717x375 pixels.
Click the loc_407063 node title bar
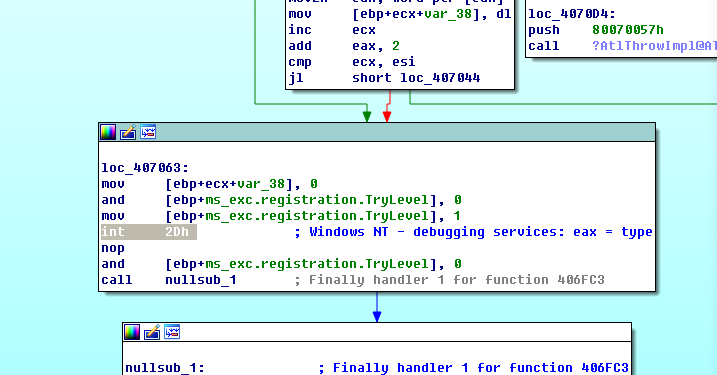pyautogui.click(x=377, y=132)
